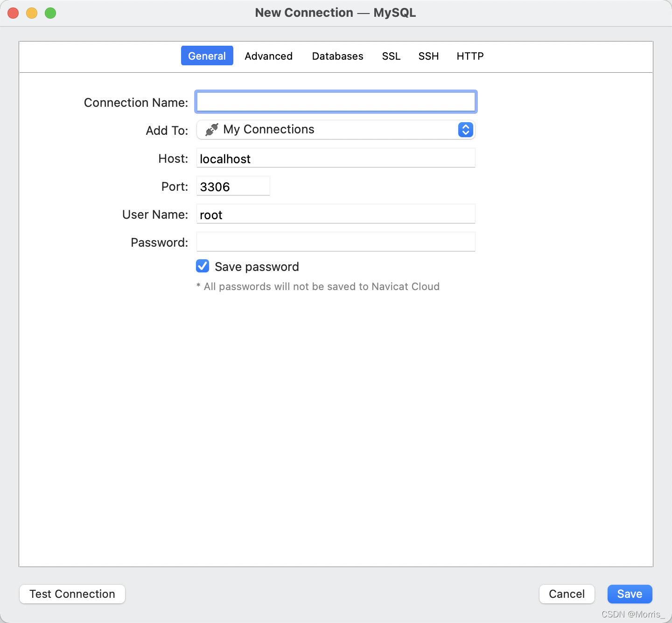
Task: Click the Connection Name label
Action: pos(136,103)
